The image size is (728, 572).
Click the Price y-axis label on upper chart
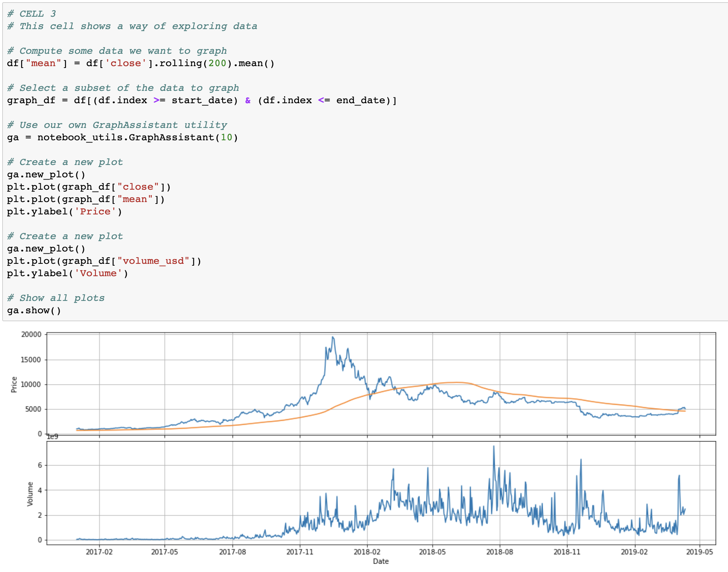point(14,384)
